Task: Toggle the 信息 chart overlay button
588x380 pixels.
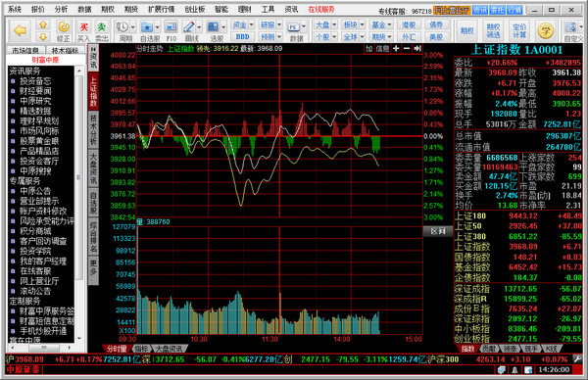Action: [382, 48]
